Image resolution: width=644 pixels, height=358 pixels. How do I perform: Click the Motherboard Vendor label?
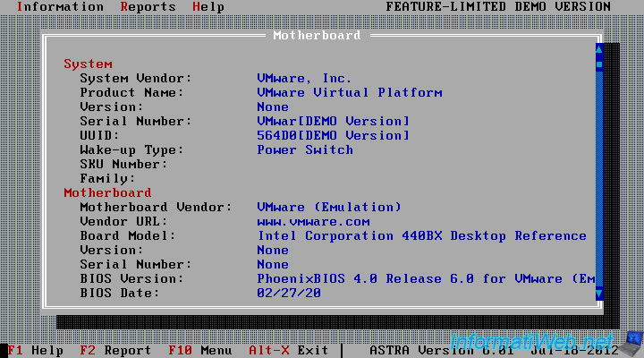pyautogui.click(x=156, y=207)
